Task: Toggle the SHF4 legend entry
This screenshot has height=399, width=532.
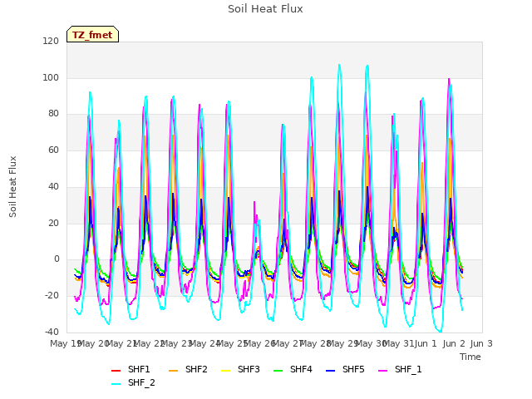Action: 293,369
